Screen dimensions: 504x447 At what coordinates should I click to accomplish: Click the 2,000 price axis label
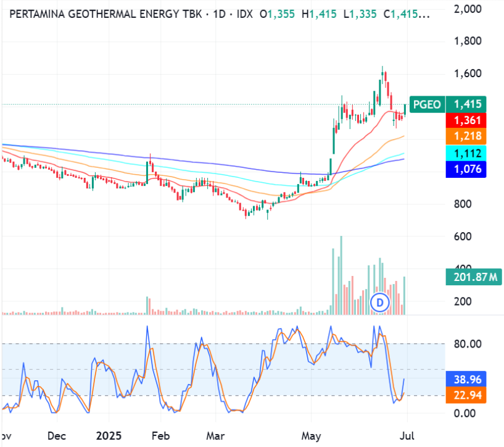point(468,9)
